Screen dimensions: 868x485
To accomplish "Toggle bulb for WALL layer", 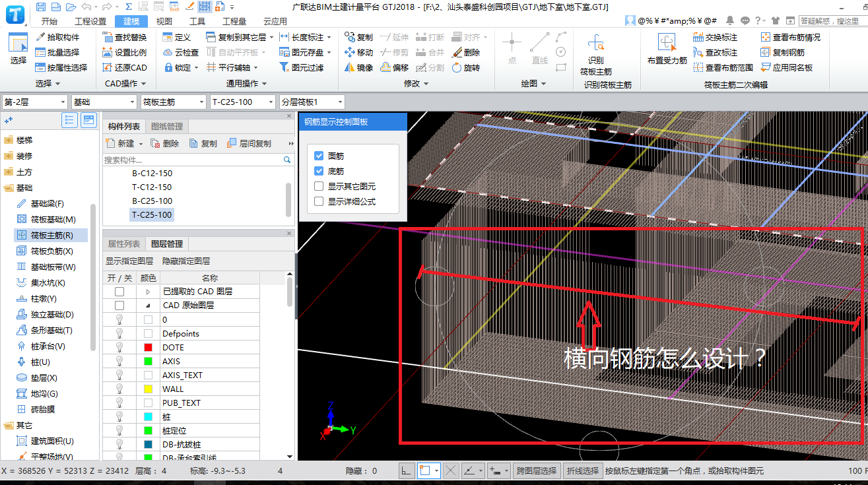I will 119,389.
